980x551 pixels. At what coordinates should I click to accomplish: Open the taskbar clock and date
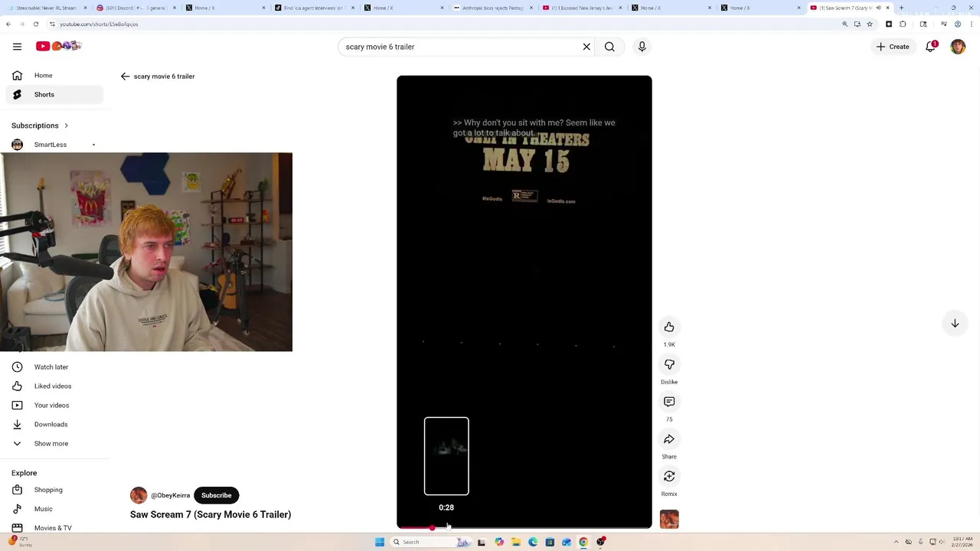(962, 542)
